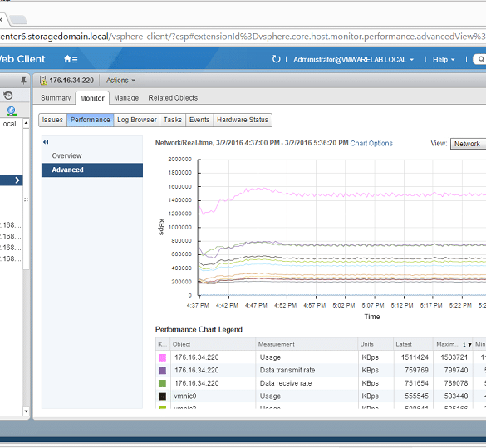Click the green swatch for Data receive rate

click(162, 383)
